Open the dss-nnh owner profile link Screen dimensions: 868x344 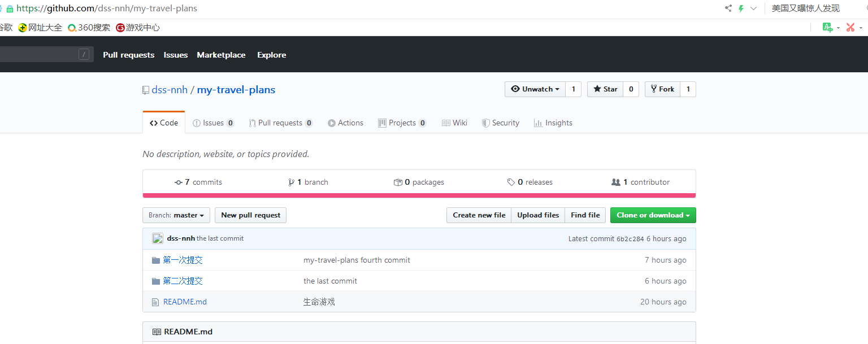[170, 90]
